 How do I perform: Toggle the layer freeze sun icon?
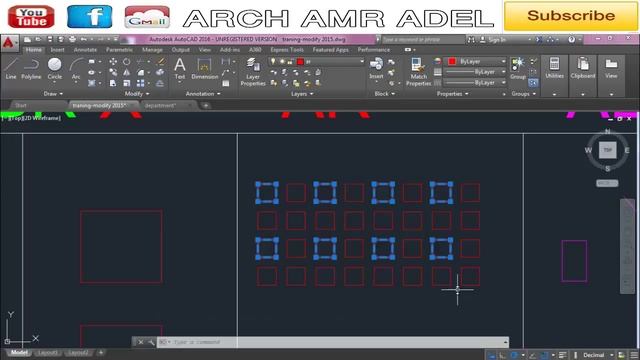[282, 61]
